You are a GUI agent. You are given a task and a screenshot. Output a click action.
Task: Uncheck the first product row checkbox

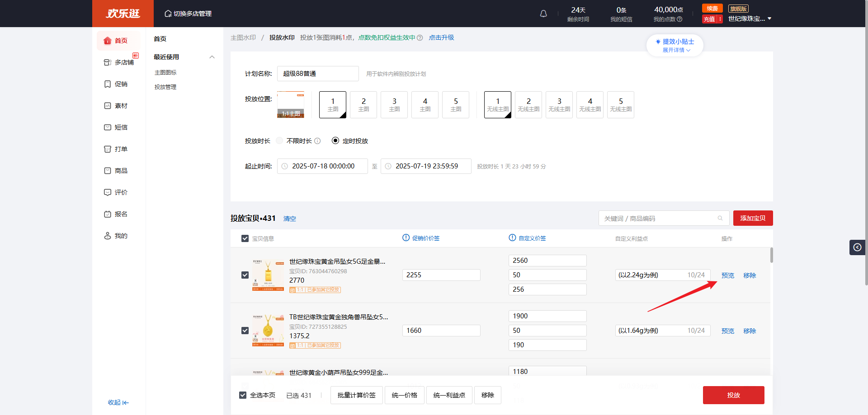245,275
